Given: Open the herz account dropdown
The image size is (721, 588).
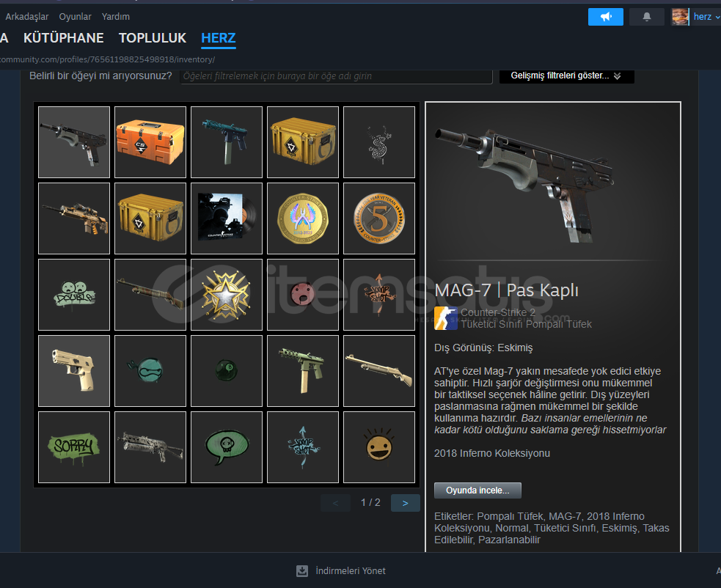Looking at the screenshot, I should pos(696,17).
